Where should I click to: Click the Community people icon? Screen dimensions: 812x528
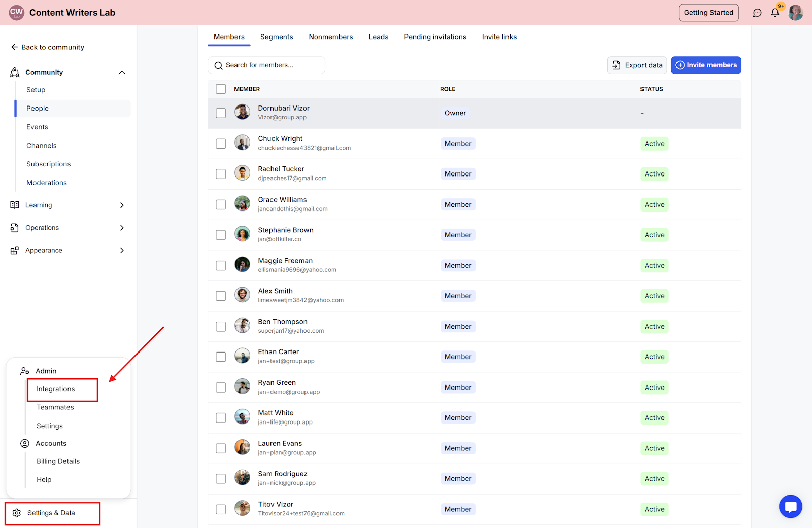point(15,73)
